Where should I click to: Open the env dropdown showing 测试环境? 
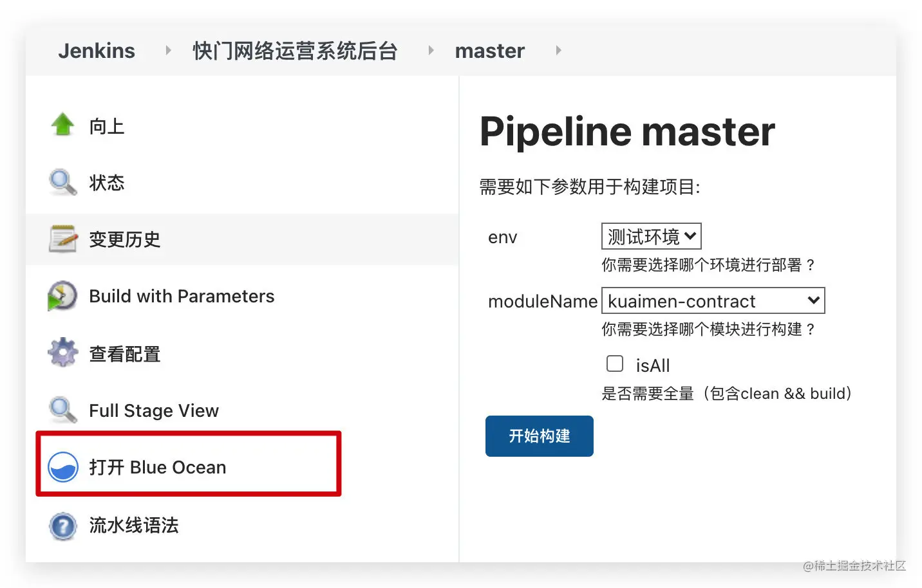pyautogui.click(x=651, y=236)
